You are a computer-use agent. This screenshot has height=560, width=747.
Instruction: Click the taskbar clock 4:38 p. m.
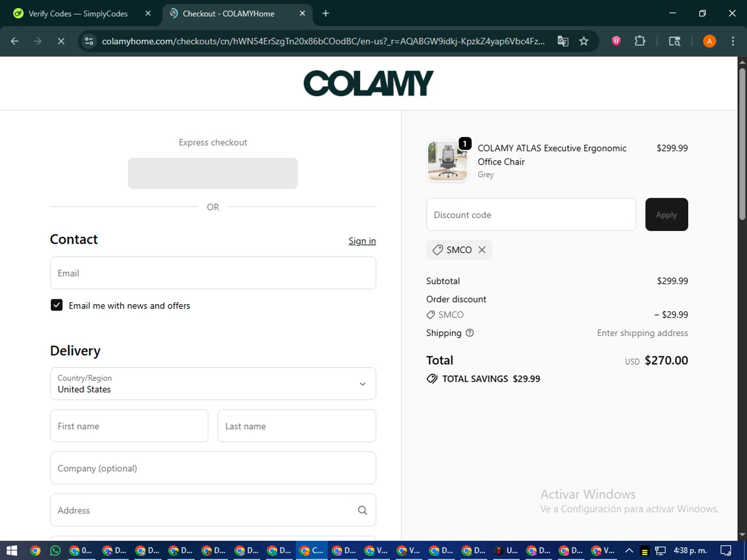point(690,551)
